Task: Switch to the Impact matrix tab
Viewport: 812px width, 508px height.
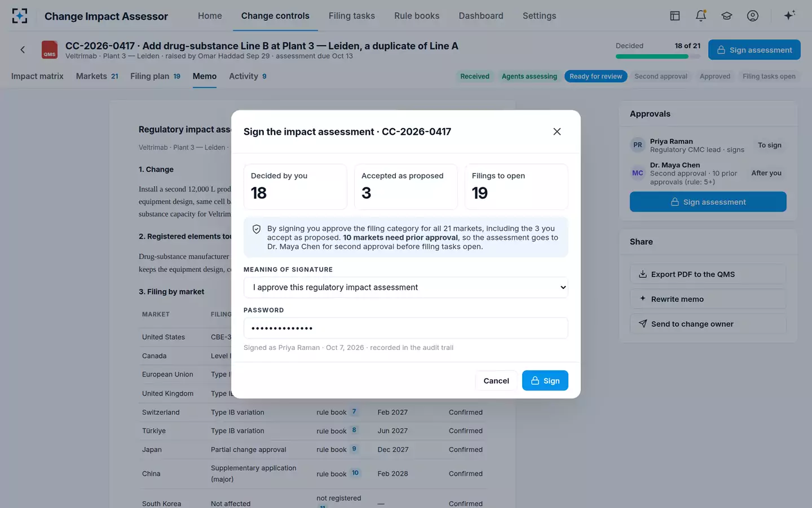Action: (37, 76)
